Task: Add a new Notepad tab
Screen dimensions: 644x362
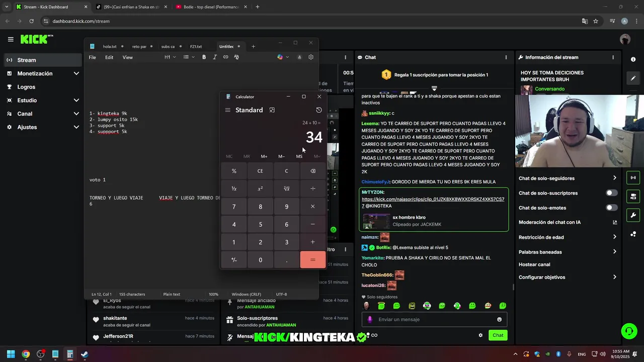Action: 253,46
